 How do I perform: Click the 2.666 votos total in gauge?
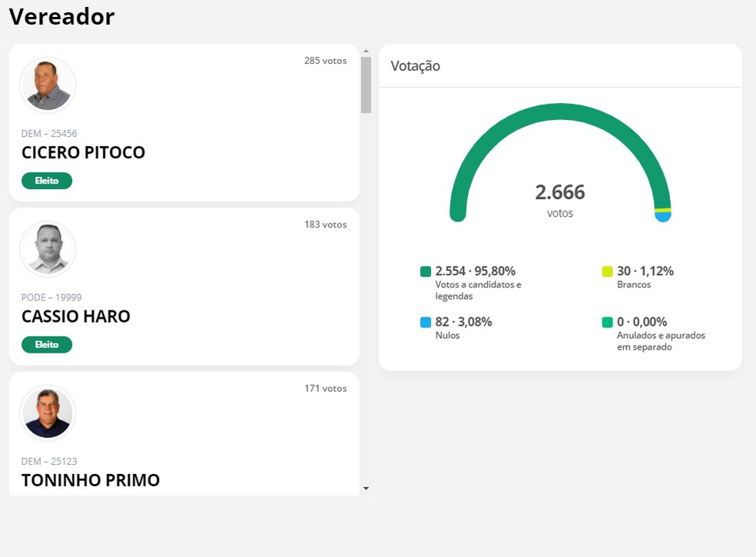click(x=560, y=200)
